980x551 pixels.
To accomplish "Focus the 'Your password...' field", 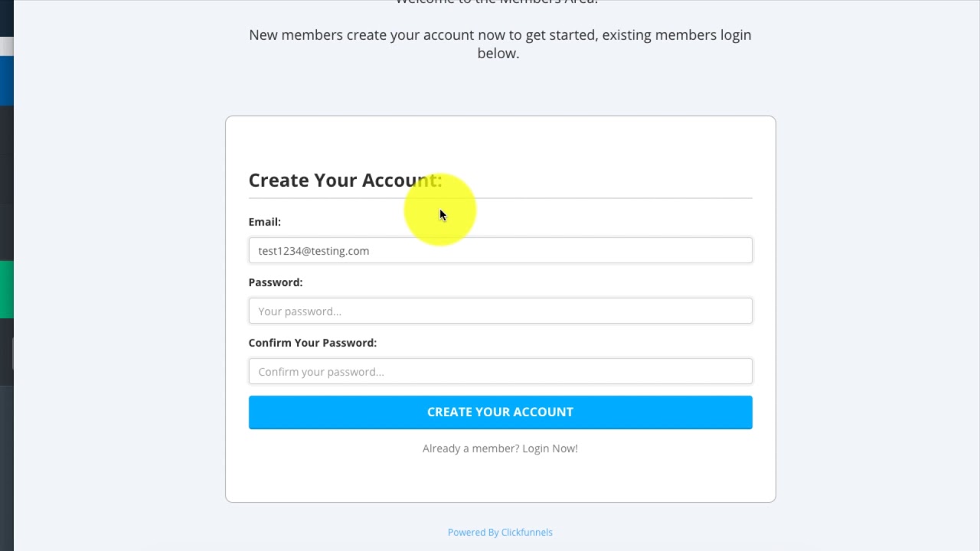I will 500,311.
